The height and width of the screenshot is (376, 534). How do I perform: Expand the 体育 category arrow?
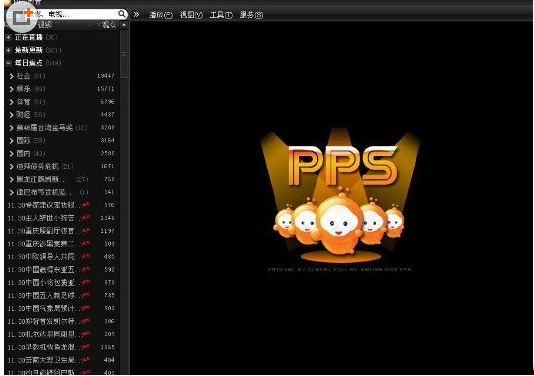click(x=12, y=102)
